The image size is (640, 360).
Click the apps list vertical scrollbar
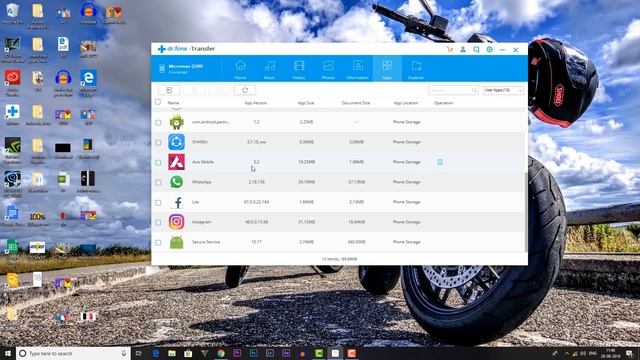[x=526, y=211]
